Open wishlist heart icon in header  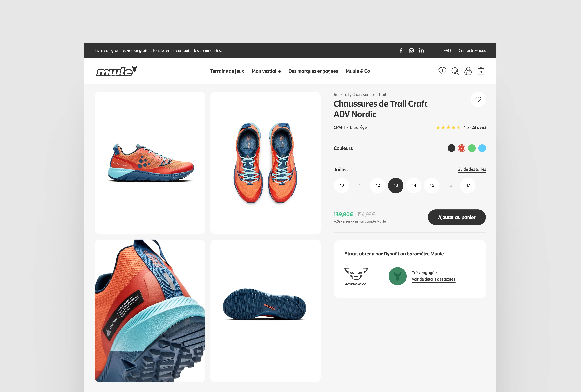[442, 71]
